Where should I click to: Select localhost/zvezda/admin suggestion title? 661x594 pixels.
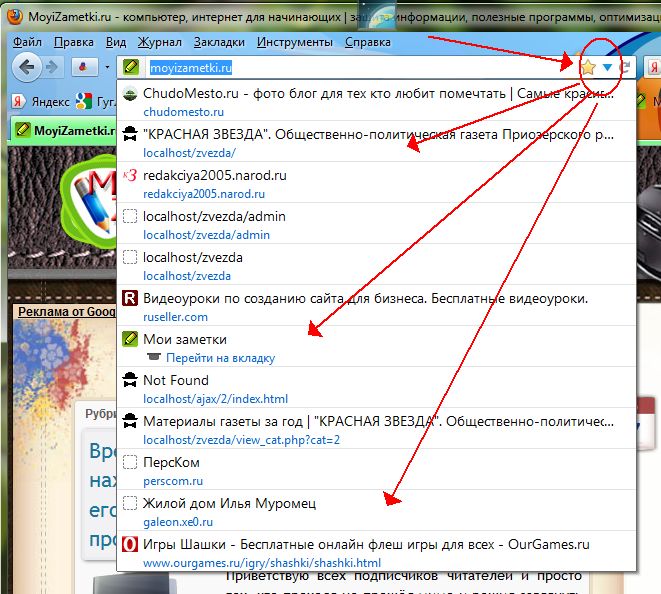click(214, 216)
